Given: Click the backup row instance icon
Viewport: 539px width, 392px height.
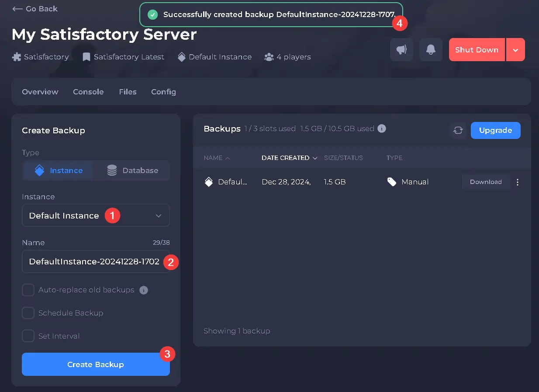Looking at the screenshot, I should 209,182.
